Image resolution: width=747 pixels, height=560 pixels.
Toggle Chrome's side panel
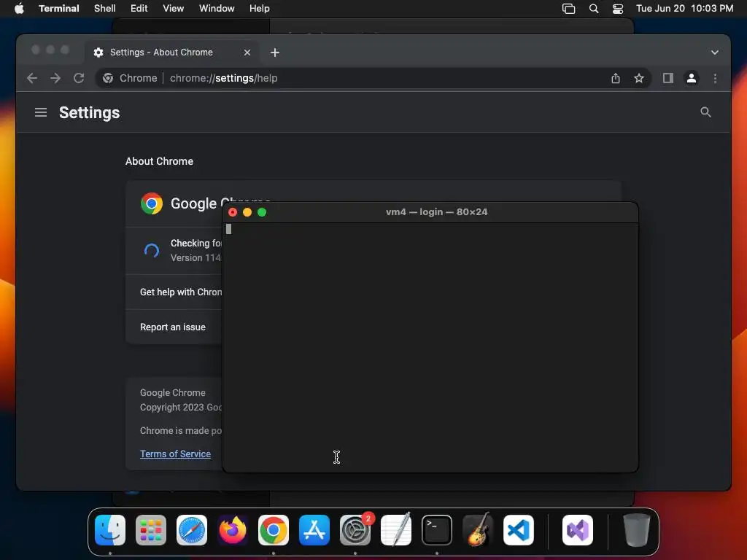point(668,78)
